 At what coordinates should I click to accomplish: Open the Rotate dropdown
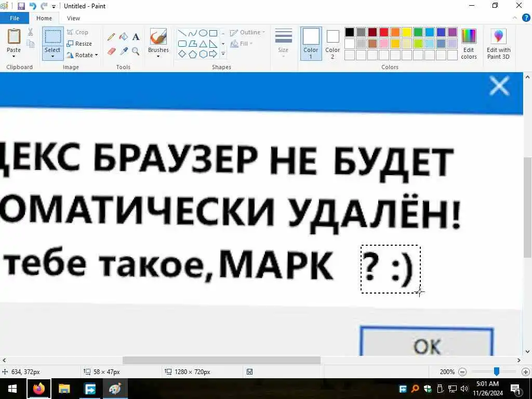click(x=82, y=55)
